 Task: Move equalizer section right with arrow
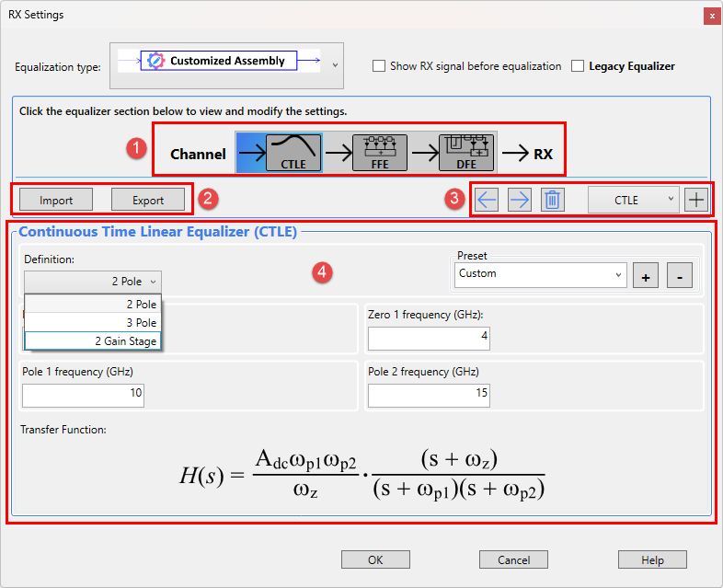tap(520, 200)
